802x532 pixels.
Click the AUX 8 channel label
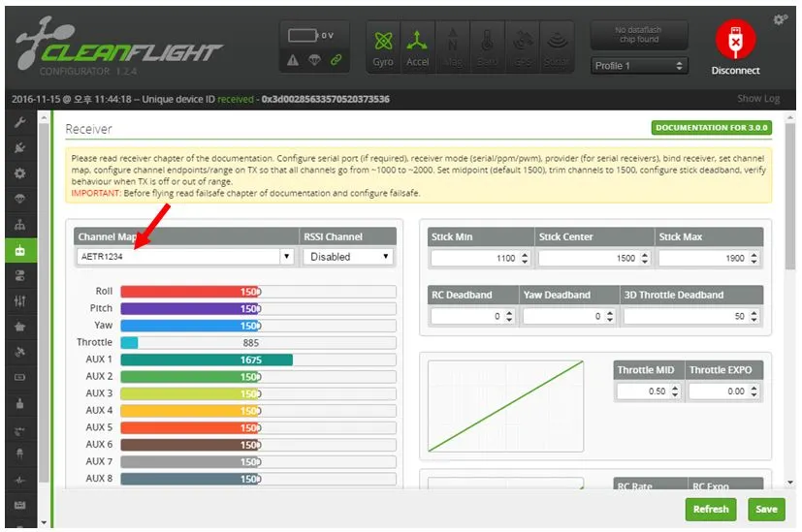click(x=99, y=479)
